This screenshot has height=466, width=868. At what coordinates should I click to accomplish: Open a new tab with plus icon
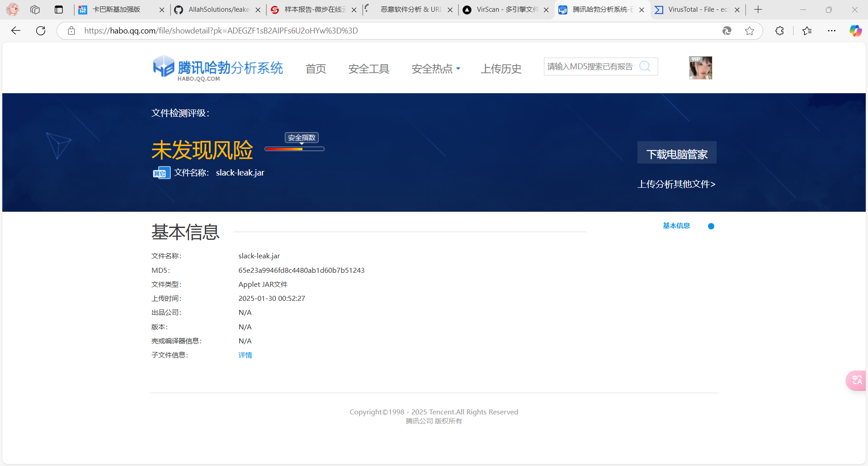(758, 10)
